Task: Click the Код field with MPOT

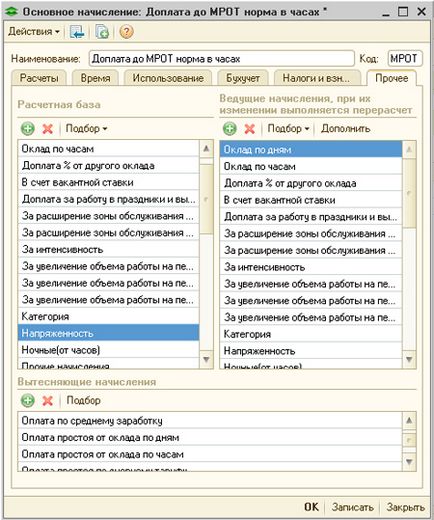Action: (x=405, y=59)
